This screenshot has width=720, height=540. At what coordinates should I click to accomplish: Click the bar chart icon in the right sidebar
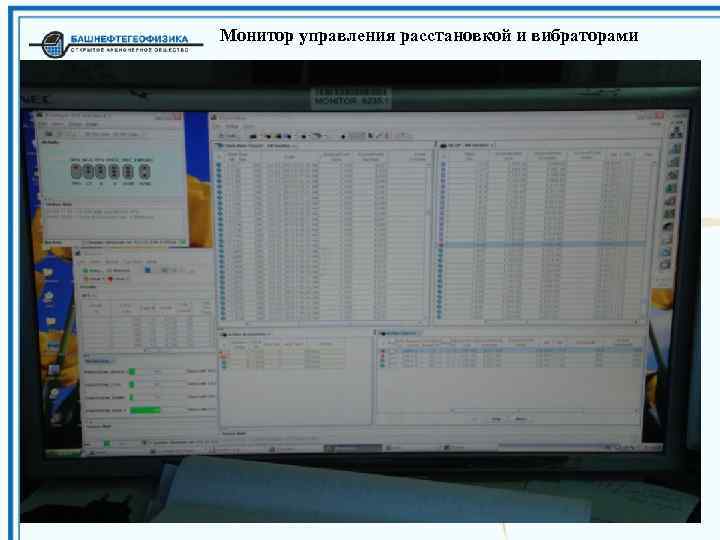click(675, 149)
